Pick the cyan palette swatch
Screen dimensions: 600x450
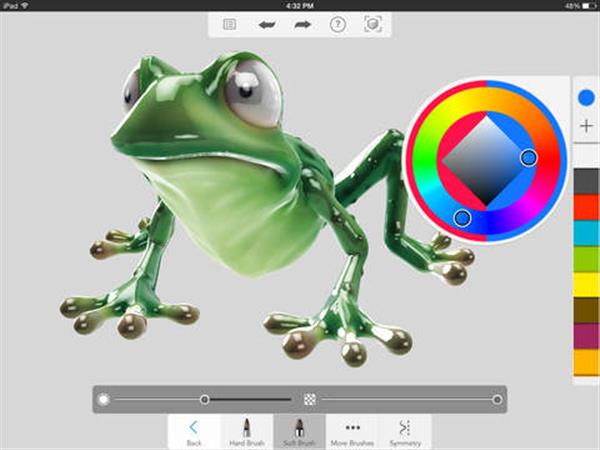pos(586,233)
